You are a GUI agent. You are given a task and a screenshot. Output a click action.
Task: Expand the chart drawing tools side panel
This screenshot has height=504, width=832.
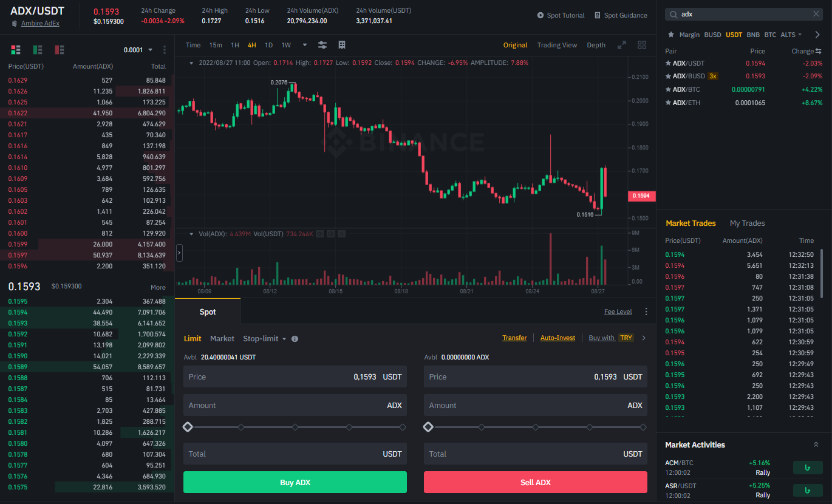pos(179,253)
